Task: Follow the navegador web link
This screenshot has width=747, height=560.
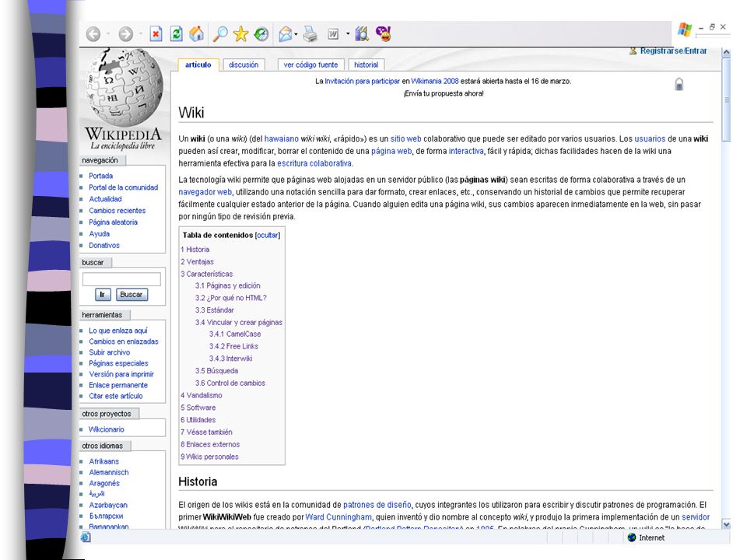Action: (205, 192)
